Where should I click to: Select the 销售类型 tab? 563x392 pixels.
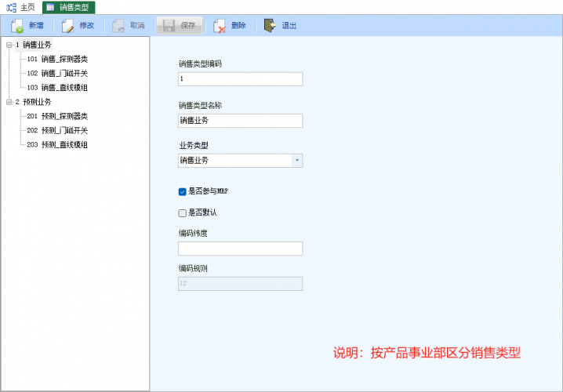pyautogui.click(x=74, y=7)
